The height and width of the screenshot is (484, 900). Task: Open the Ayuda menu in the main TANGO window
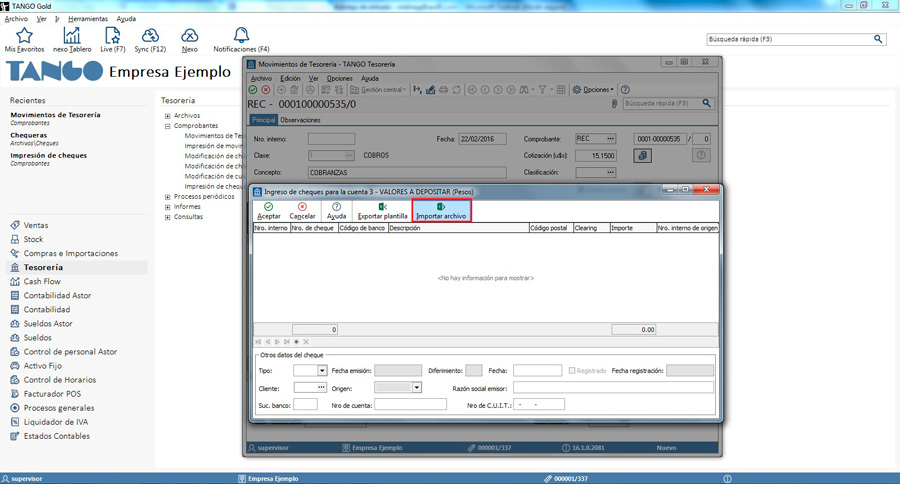coord(126,19)
